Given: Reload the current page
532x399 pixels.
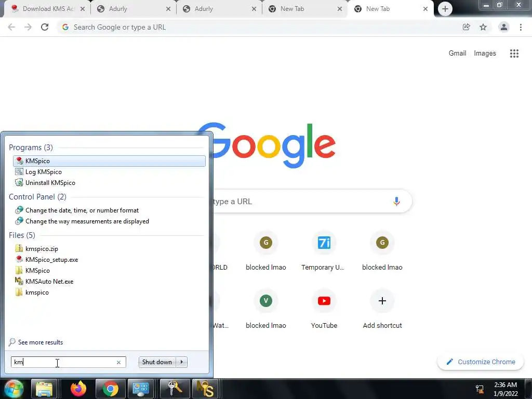Looking at the screenshot, I should coord(45,27).
